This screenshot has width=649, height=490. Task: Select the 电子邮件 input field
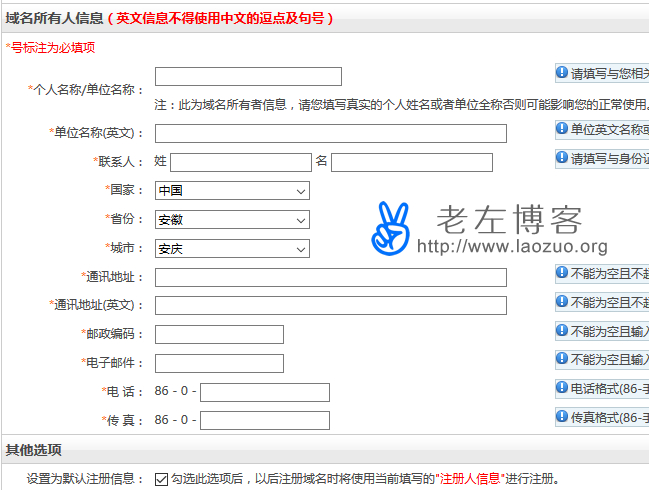[x=219, y=364]
